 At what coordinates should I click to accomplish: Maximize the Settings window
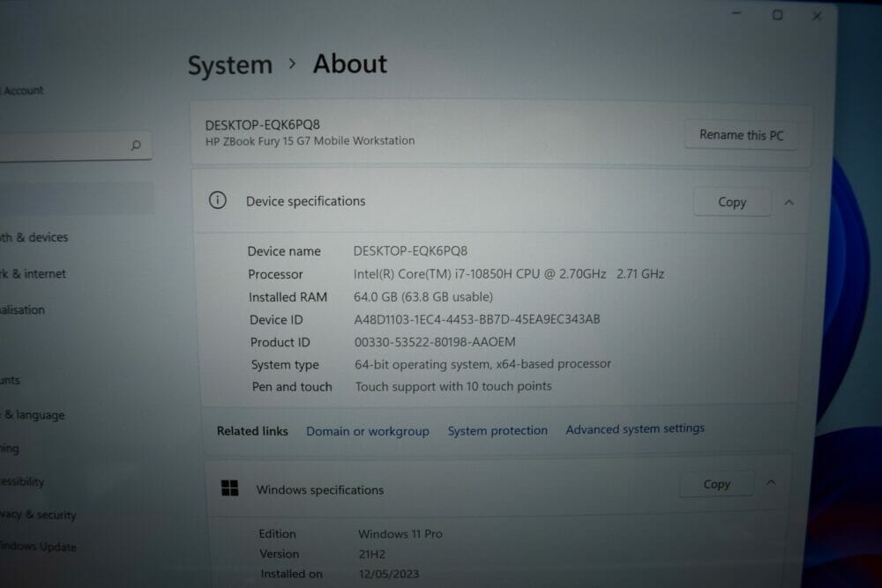(777, 15)
